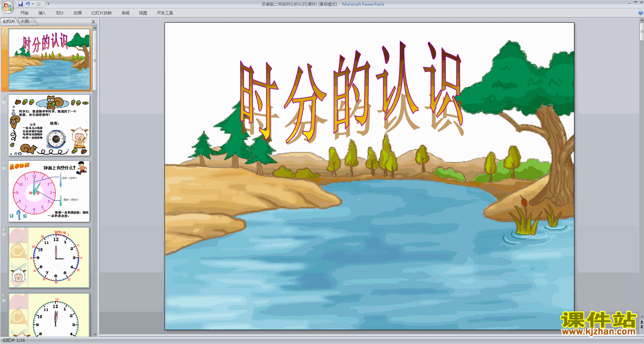Click the animation star icon beside slide 2
The width and height of the screenshot is (644, 344).
(x=4, y=102)
